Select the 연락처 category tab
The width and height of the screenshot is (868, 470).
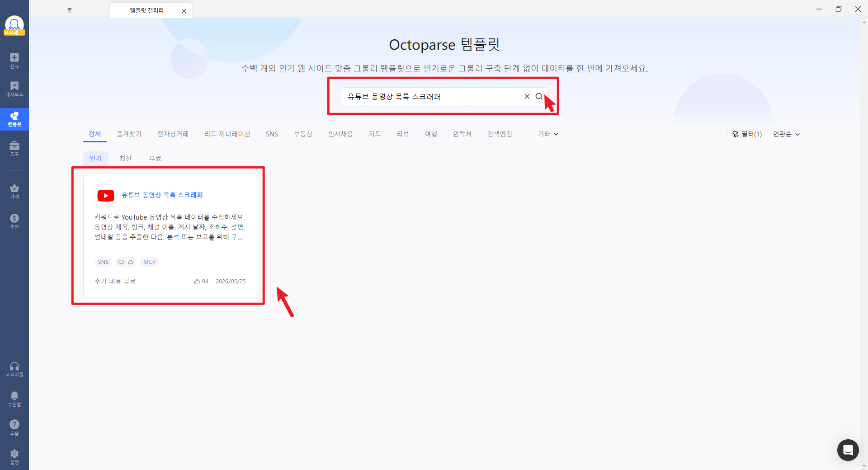pos(462,134)
